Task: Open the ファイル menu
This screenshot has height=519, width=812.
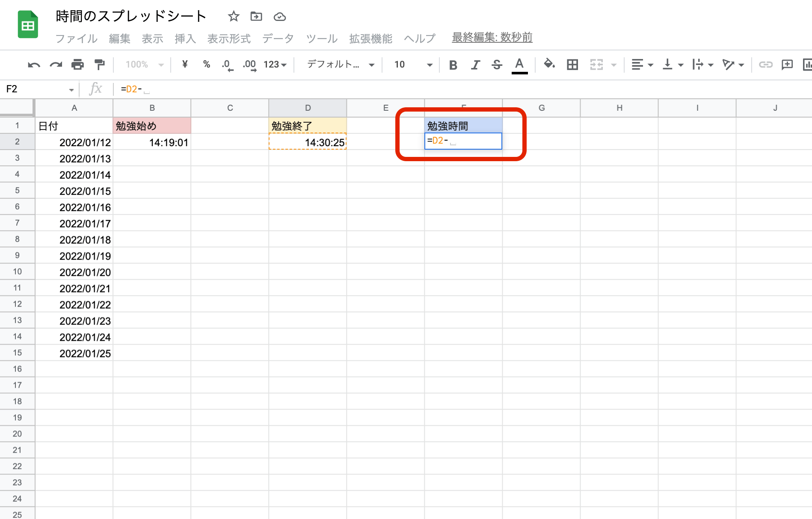Action: click(77, 38)
